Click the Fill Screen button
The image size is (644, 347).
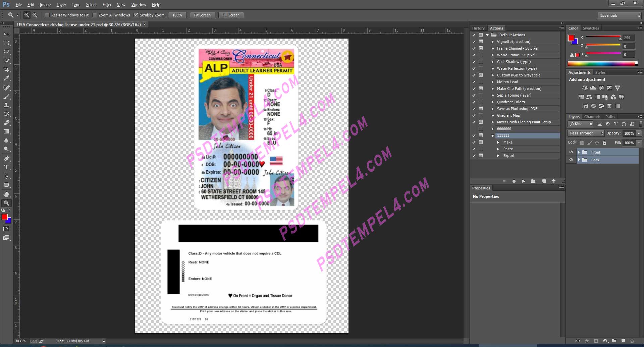231,15
